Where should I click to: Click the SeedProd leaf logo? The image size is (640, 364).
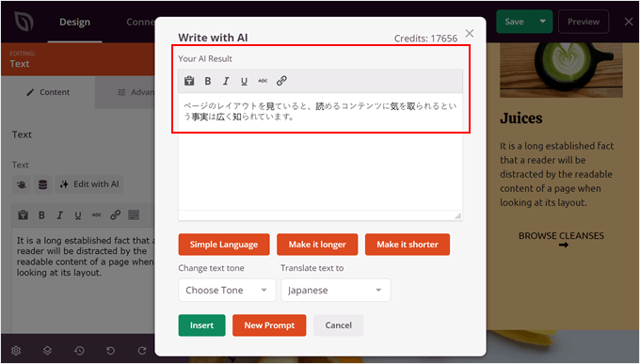[x=24, y=22]
